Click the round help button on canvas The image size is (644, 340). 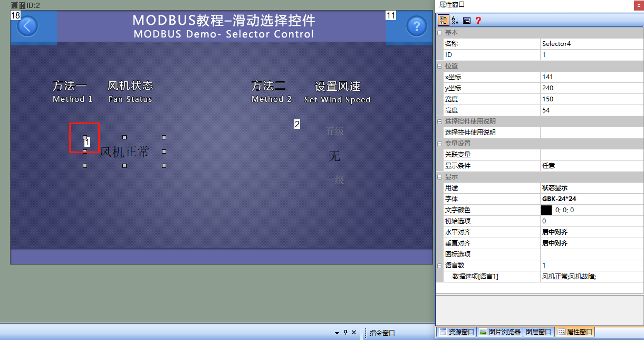click(417, 25)
